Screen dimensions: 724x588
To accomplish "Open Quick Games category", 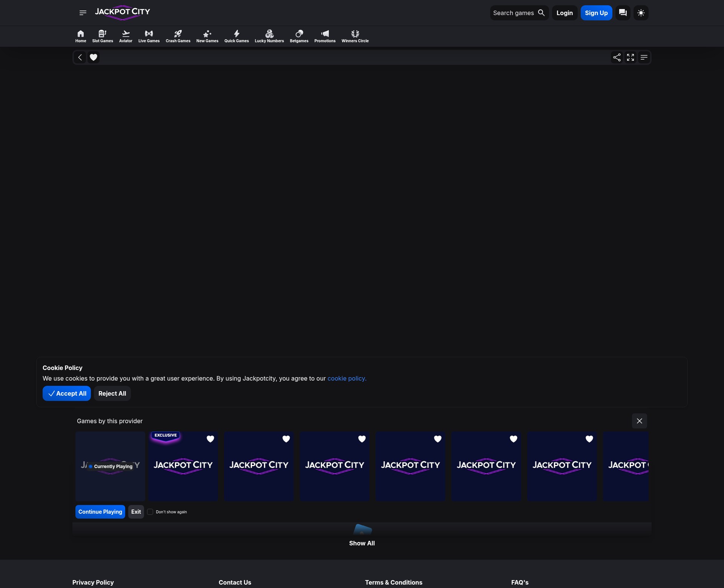I will pyautogui.click(x=236, y=36).
